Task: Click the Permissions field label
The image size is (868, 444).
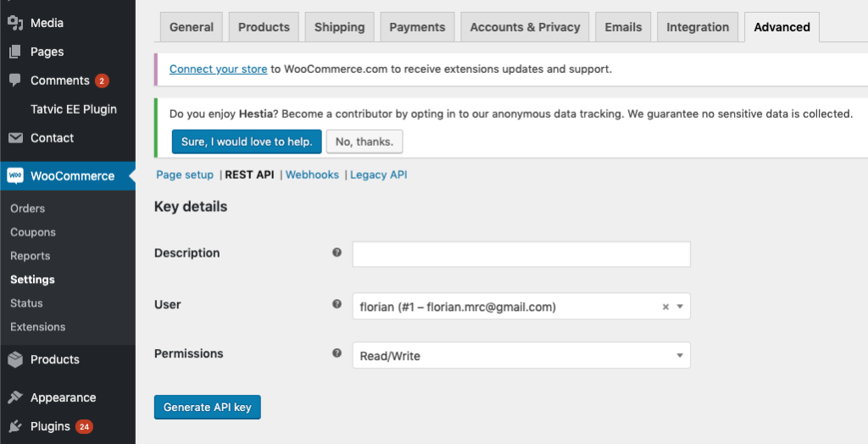Action: pyautogui.click(x=189, y=353)
